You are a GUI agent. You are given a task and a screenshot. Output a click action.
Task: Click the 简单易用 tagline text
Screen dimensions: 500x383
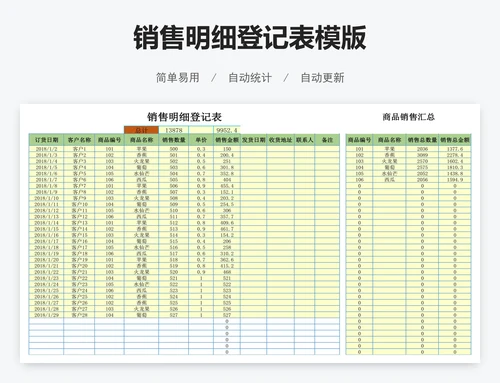pyautogui.click(x=178, y=78)
